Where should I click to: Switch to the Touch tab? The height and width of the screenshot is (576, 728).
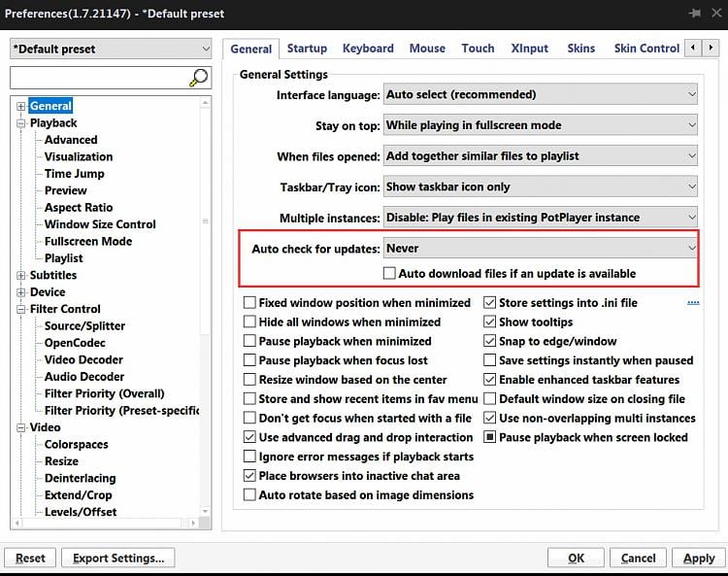pos(478,49)
